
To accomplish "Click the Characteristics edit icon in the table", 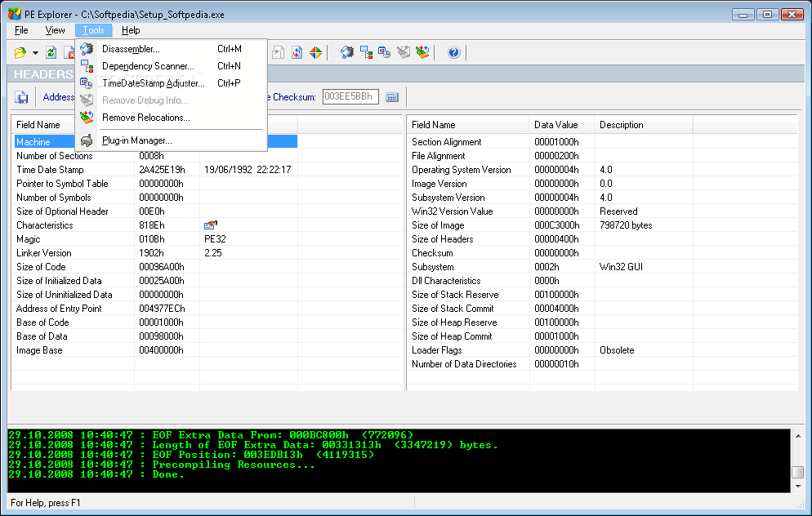I will coord(210,225).
